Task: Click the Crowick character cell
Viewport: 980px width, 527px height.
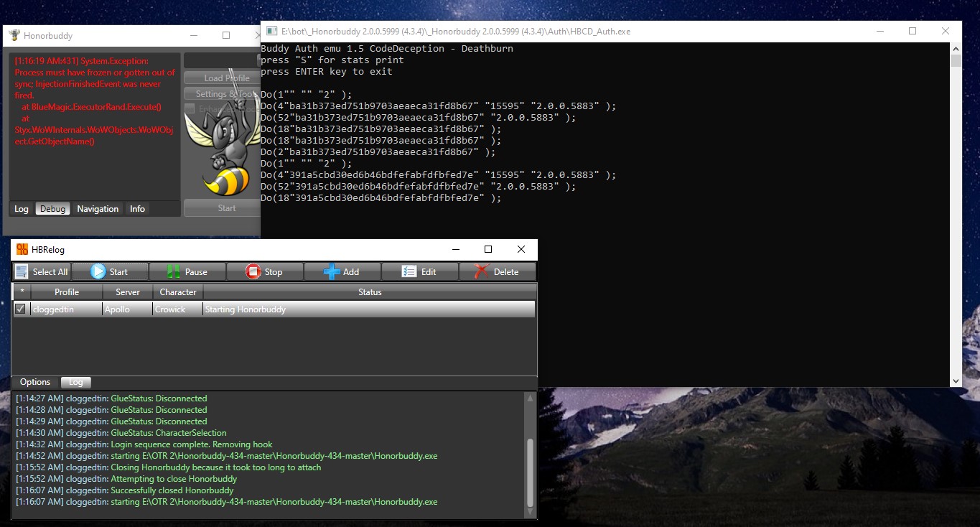Action: tap(178, 309)
